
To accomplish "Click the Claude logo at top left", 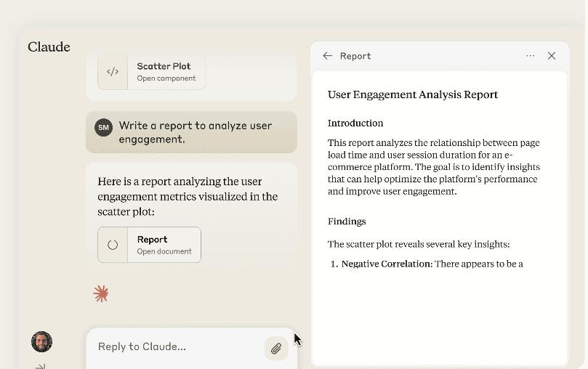I will click(x=49, y=47).
